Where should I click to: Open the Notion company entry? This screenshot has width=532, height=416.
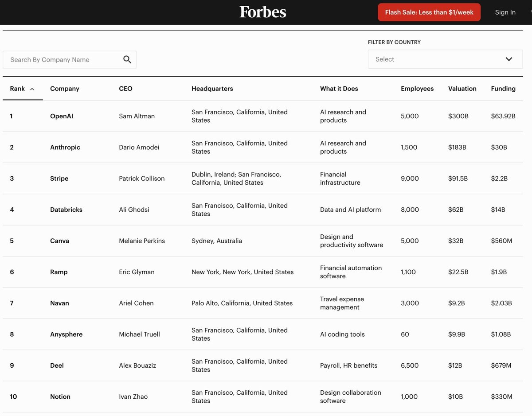click(x=60, y=397)
